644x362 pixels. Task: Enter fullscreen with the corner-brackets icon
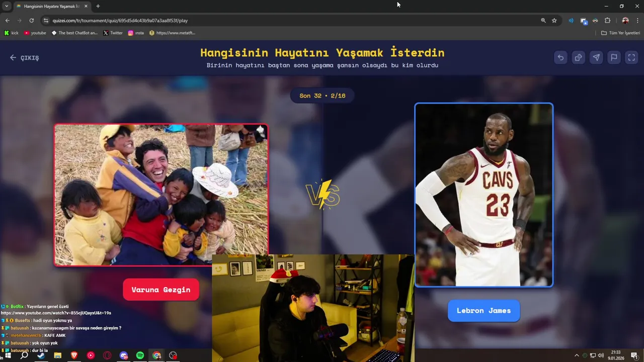[631, 57]
